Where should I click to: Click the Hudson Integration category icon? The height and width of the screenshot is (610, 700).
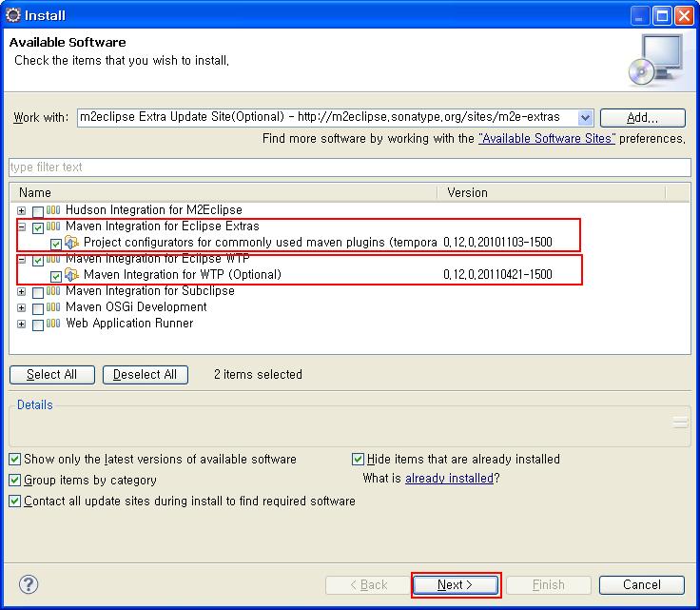coord(53,210)
